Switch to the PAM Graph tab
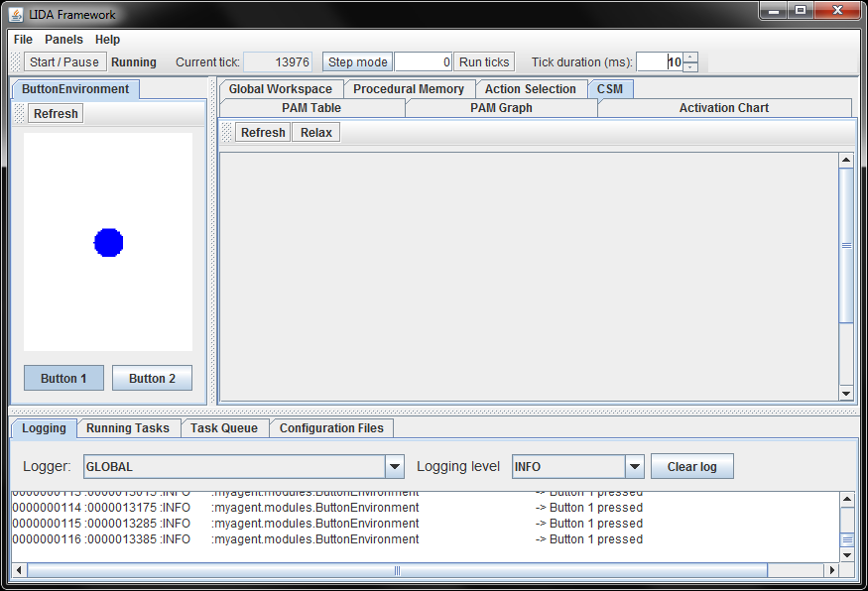Screen dimensions: 868x591 (501, 108)
